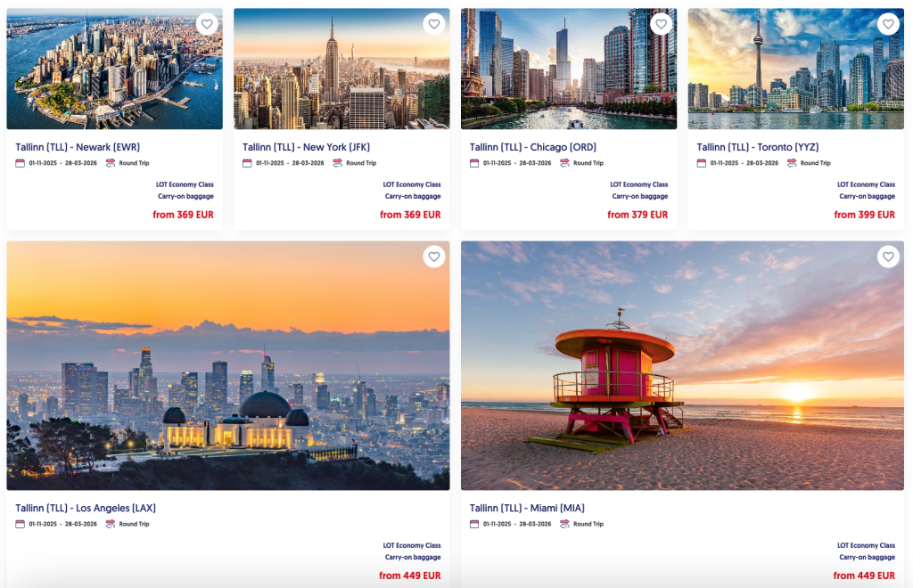Click calendar icon on Miami card
The image size is (913, 588).
(x=474, y=524)
